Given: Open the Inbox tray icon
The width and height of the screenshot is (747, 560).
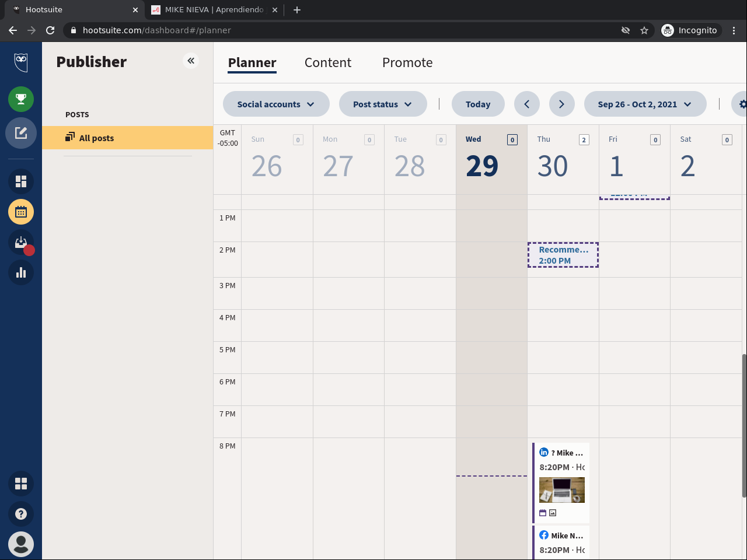Looking at the screenshot, I should pos(21,242).
